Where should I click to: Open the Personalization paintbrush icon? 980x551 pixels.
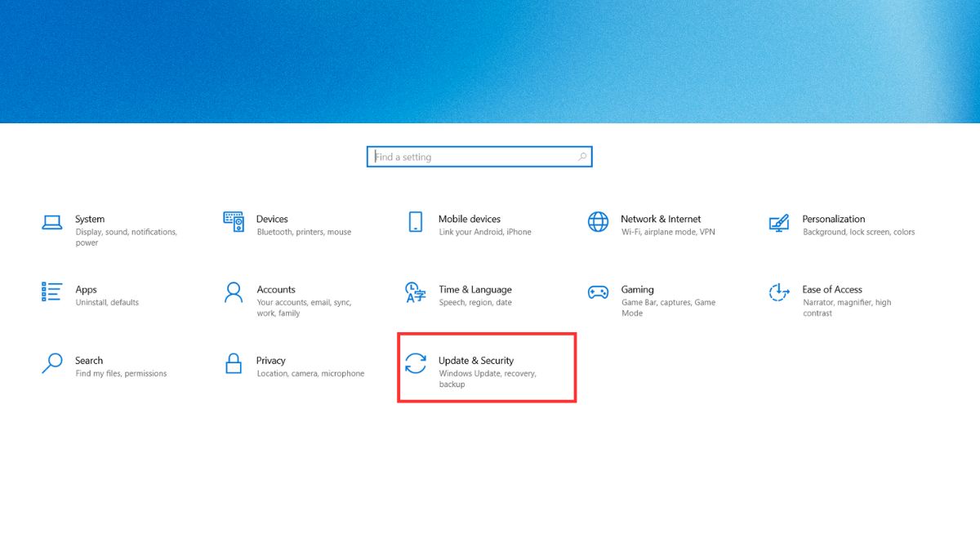[x=779, y=222]
